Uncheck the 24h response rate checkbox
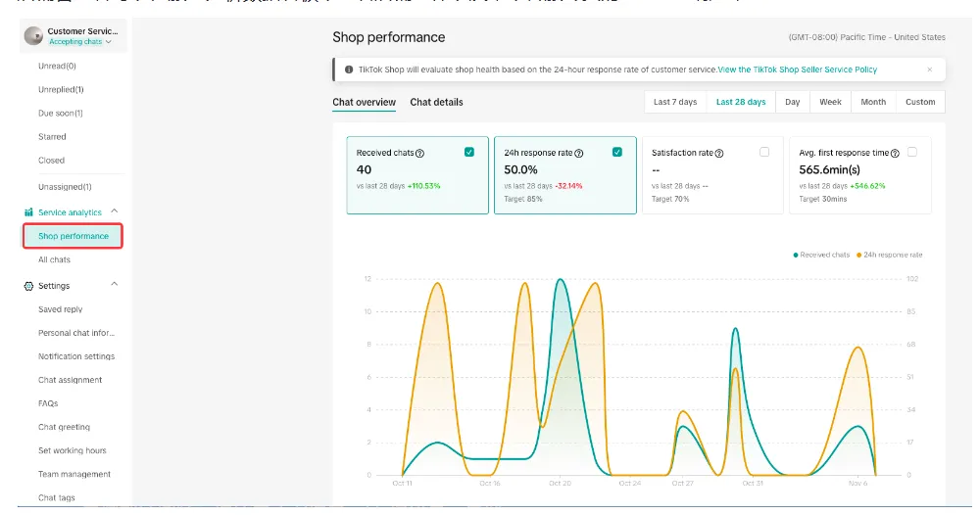The width and height of the screenshot is (980, 515). [x=617, y=152]
